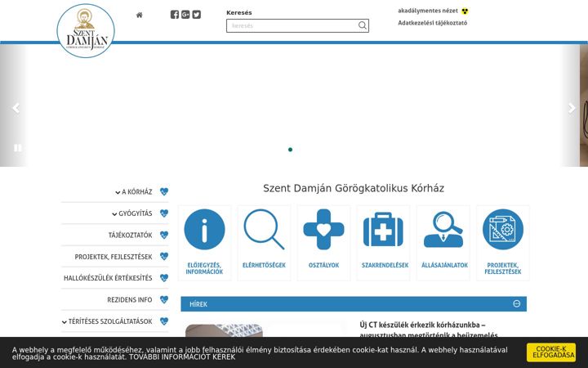Click the more icon in Hírek bar
Viewport: 588px width, 368px height.
click(516, 303)
